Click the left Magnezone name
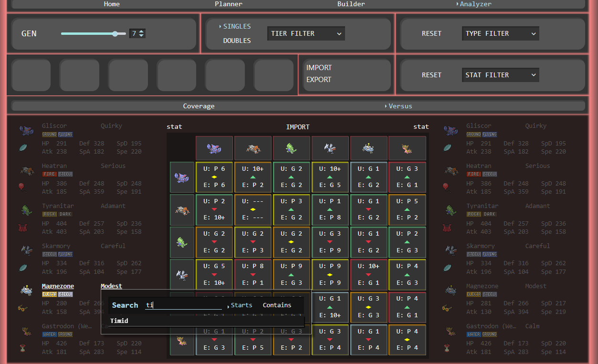 (58, 286)
